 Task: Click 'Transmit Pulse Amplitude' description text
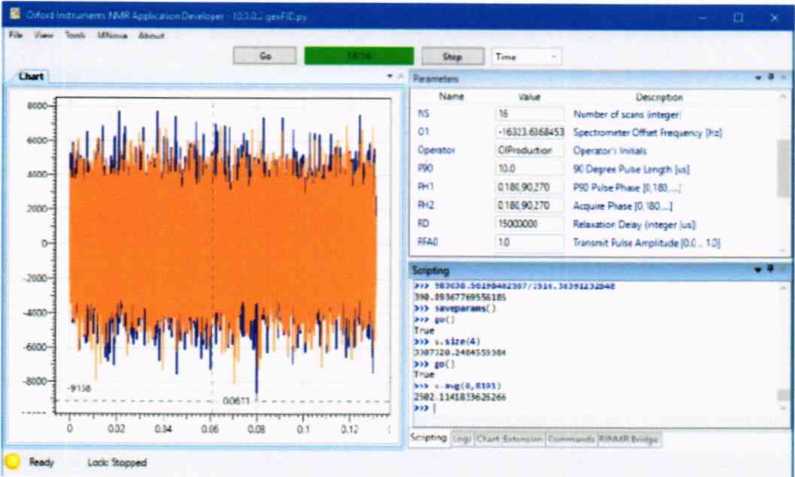pyautogui.click(x=646, y=243)
